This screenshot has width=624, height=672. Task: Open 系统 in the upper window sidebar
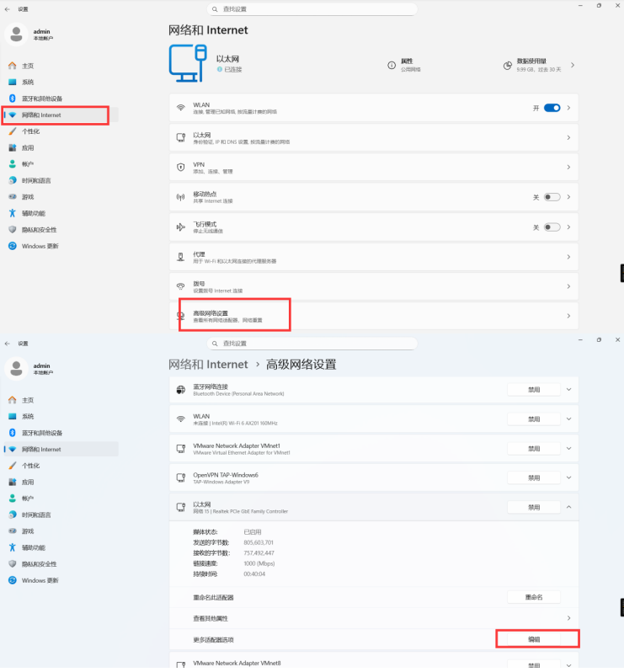(61, 82)
